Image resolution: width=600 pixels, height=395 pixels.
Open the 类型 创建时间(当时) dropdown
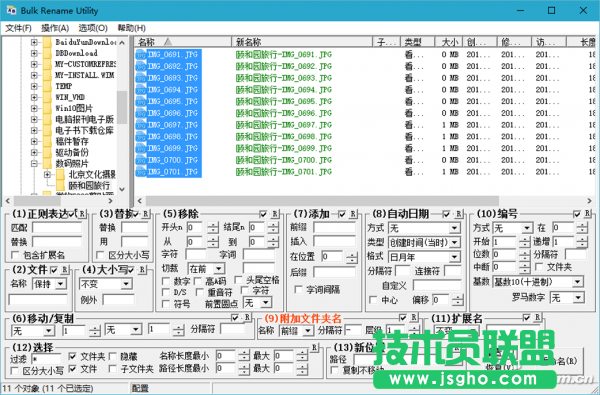pos(455,242)
